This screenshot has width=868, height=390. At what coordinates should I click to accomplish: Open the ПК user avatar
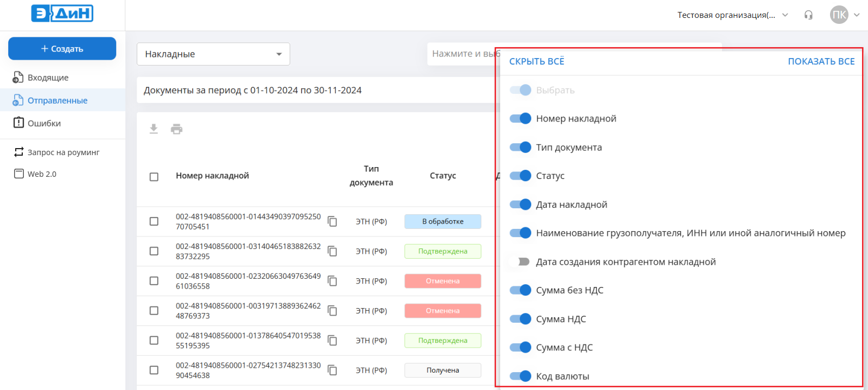839,15
